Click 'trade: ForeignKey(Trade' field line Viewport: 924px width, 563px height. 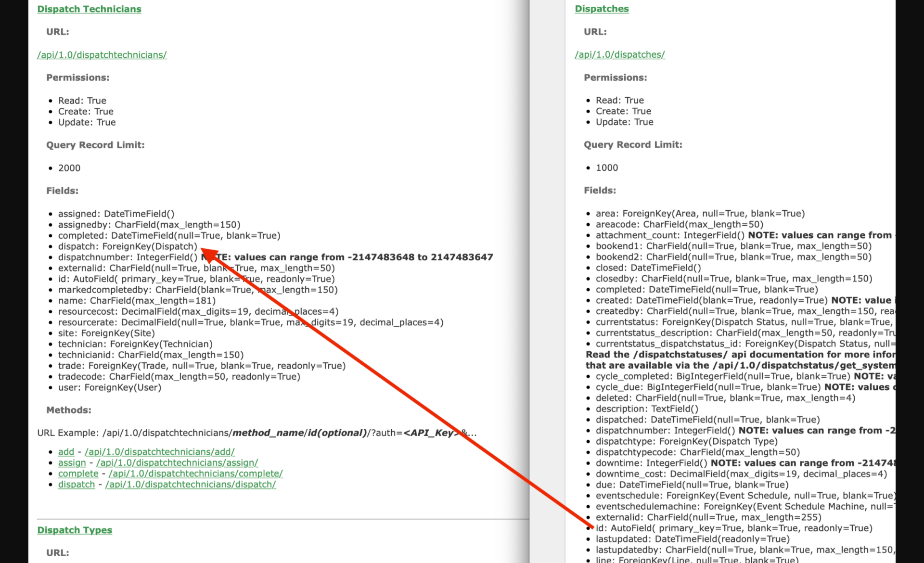tap(202, 366)
